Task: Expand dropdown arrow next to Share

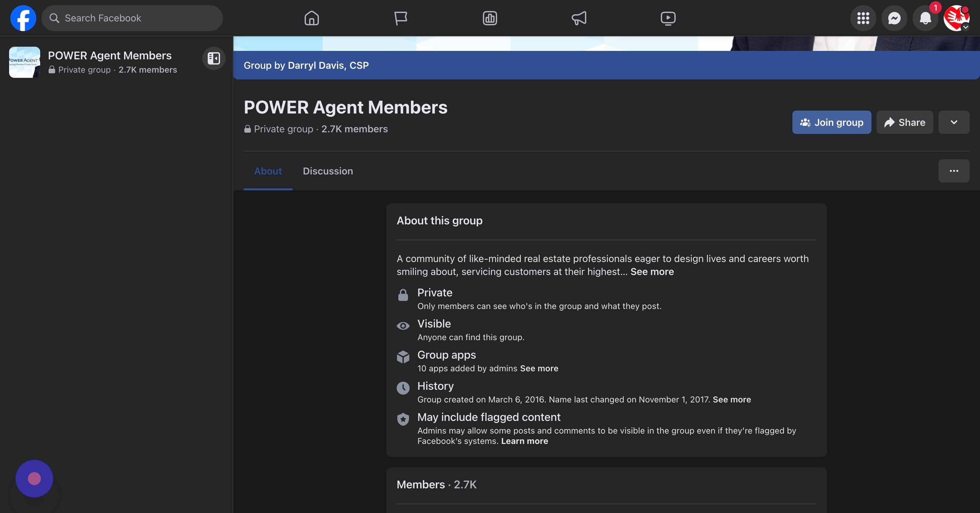Action: coord(954,122)
